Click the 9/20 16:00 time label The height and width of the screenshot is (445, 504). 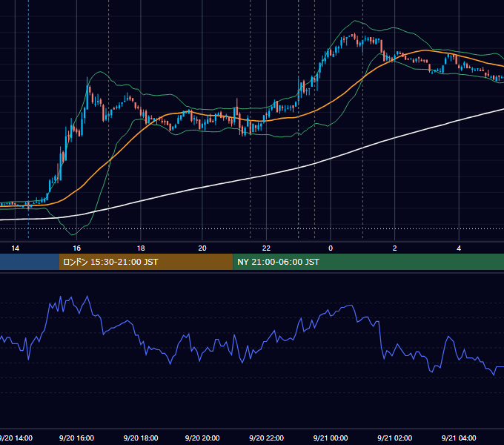click(76, 438)
